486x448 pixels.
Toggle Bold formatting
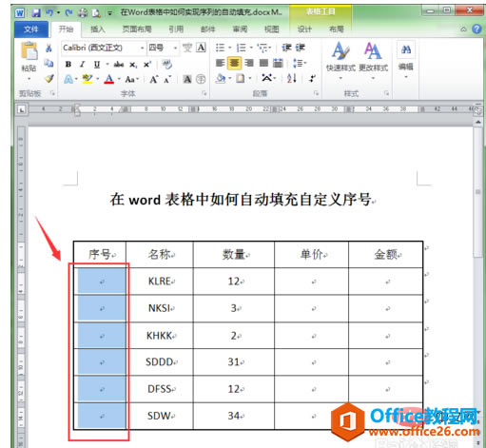tap(68, 65)
